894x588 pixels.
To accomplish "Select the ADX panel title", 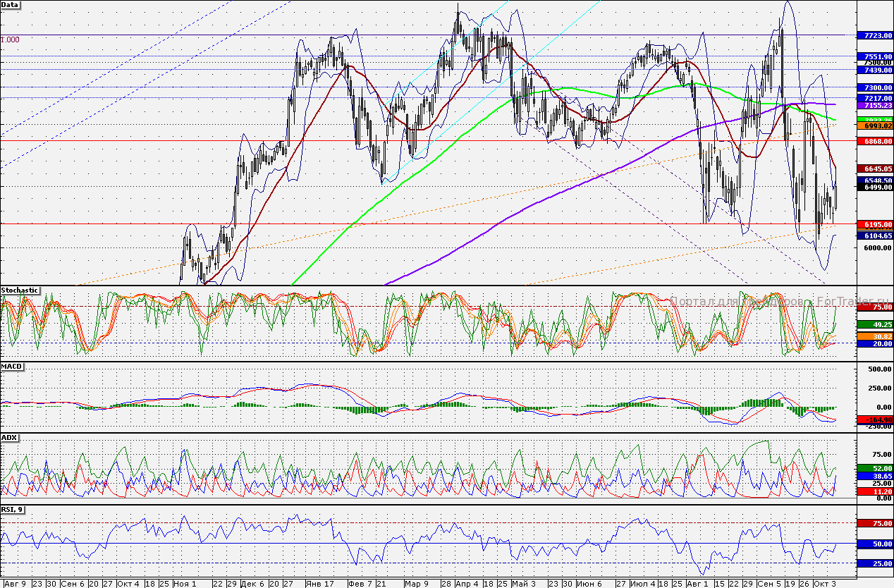I will (9, 438).
